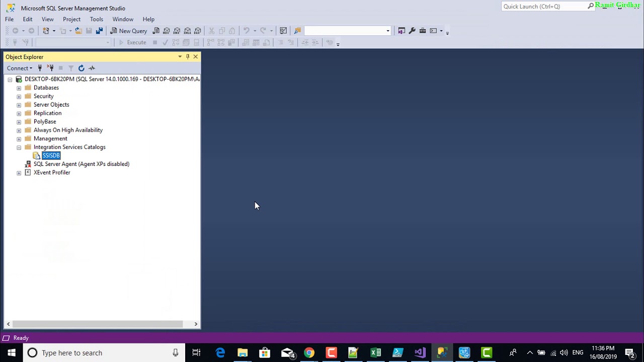Click the Object Explorer scroll right arrow

coord(196,324)
